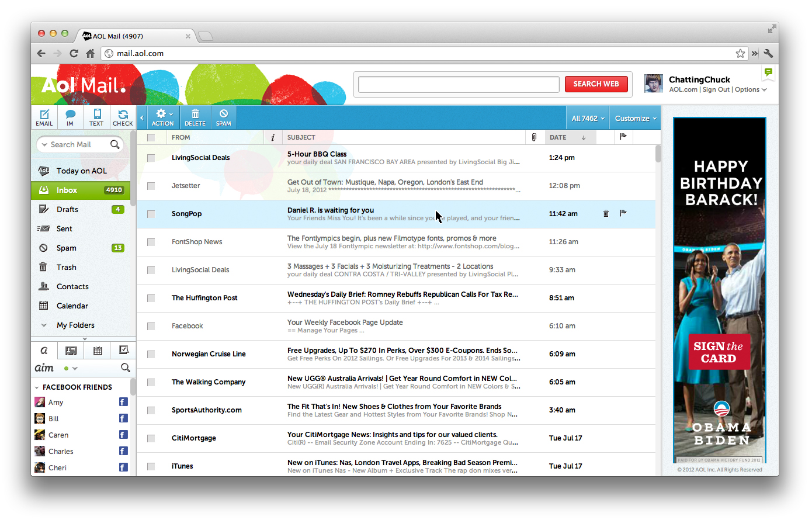Screen dimensions: 812x520
Task: Select the checkbox beside the Facebook email
Action: [x=151, y=326]
